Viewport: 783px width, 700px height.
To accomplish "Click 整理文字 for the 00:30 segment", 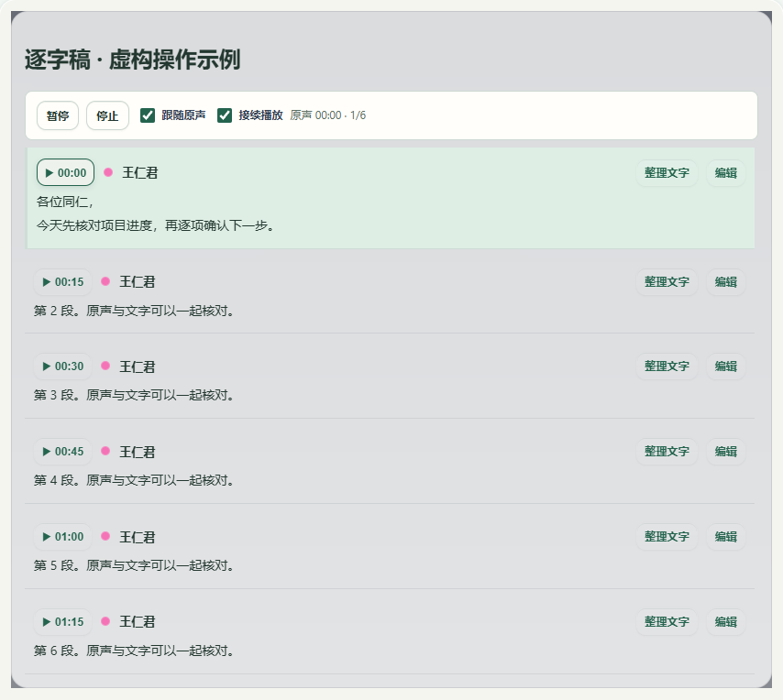I will click(667, 366).
